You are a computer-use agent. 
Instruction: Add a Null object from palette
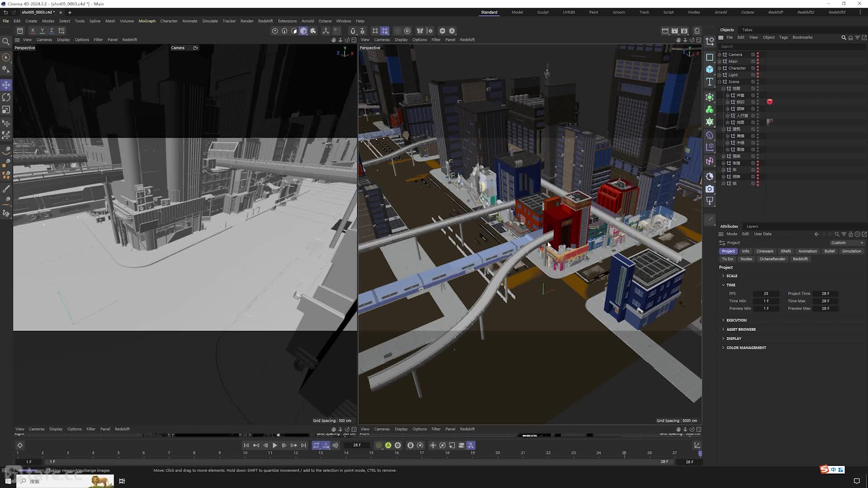click(710, 42)
